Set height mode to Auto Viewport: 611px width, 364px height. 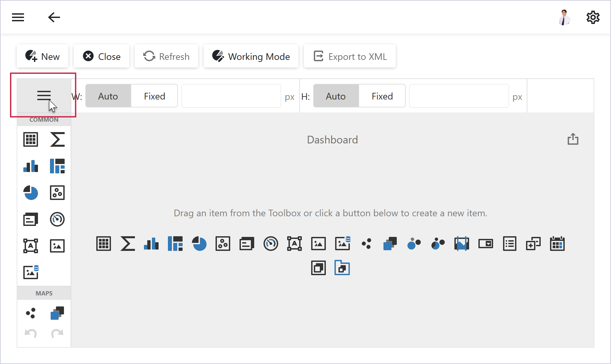coord(336,96)
